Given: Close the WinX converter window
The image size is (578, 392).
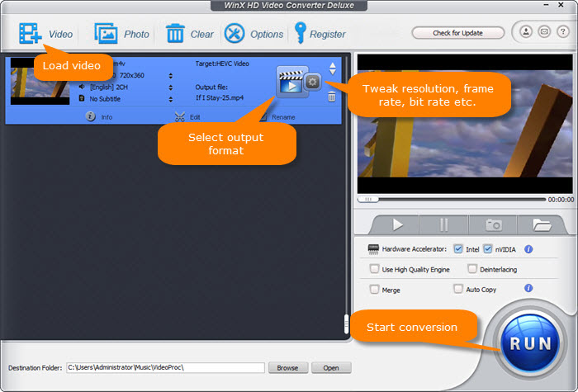Looking at the screenshot, I should (561, 5).
